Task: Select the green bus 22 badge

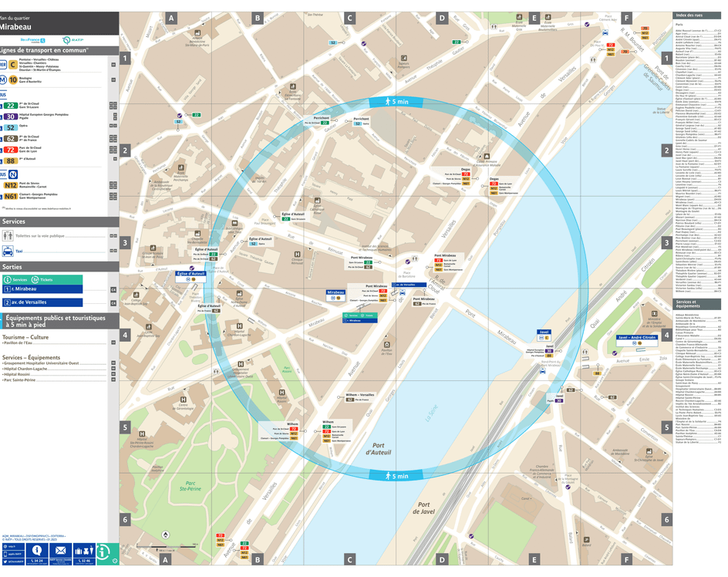Action: (x=11, y=106)
